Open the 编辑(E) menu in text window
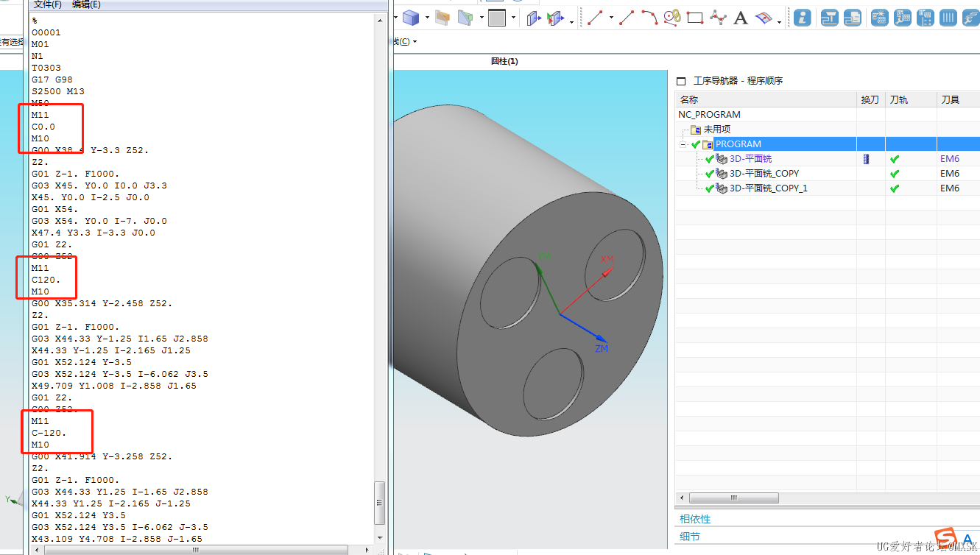The width and height of the screenshot is (980, 555). 86,4
